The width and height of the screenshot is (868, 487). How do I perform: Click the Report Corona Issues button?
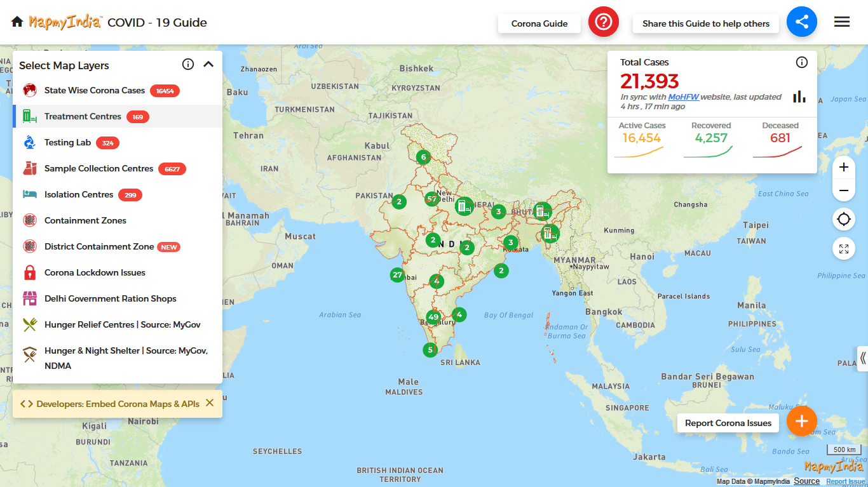pyautogui.click(x=728, y=423)
